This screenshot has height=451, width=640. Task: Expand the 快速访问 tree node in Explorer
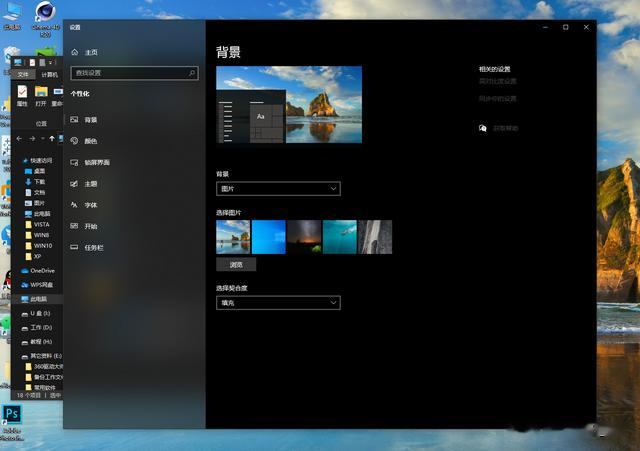pyautogui.click(x=19, y=160)
